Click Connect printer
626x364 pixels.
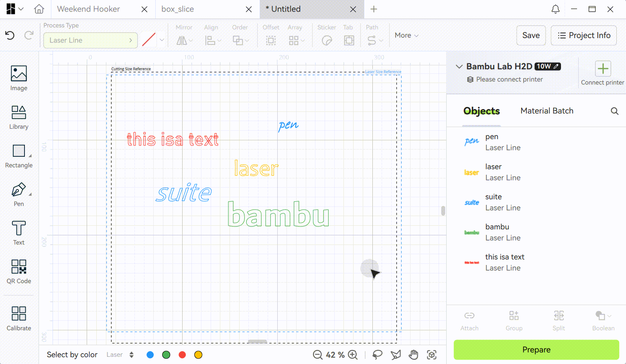602,73
